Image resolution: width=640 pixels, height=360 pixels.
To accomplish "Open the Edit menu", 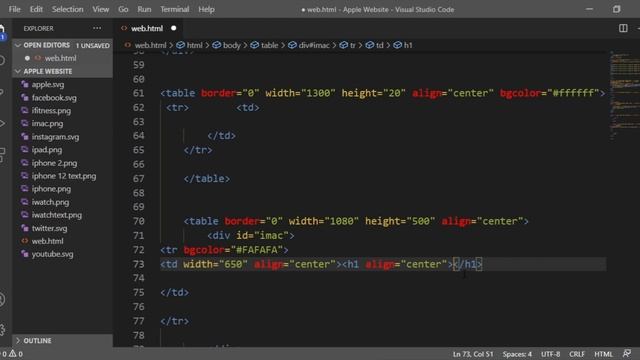I will (36, 9).
